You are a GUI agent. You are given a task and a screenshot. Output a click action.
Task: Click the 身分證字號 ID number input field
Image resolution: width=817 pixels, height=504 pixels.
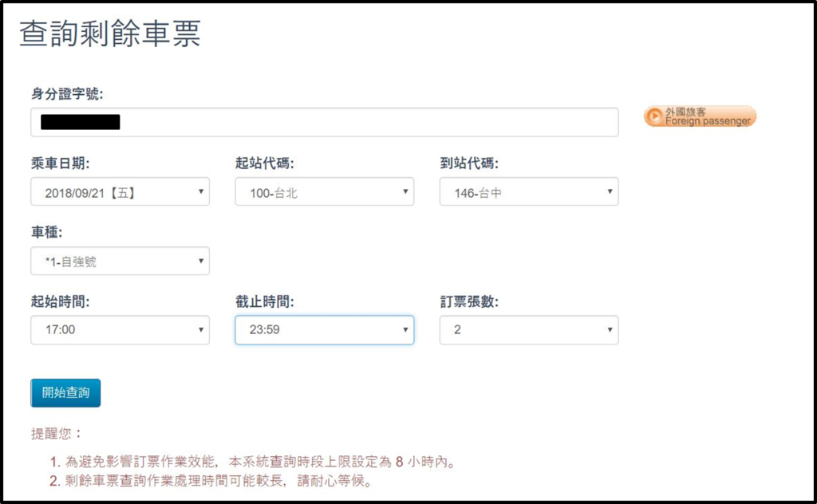click(x=324, y=122)
